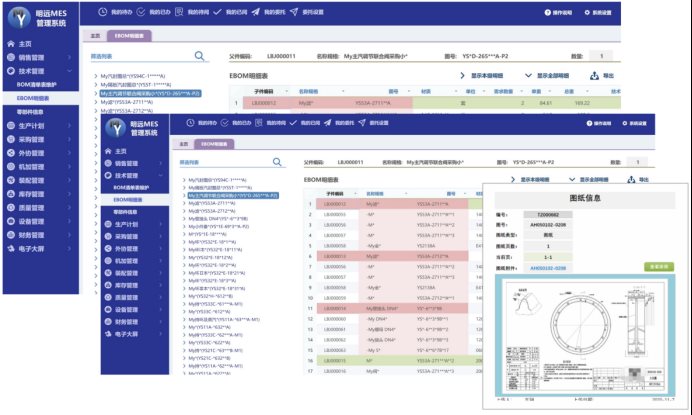Click the green 查看源图 button
The height and width of the screenshot is (415, 692).
click(658, 267)
